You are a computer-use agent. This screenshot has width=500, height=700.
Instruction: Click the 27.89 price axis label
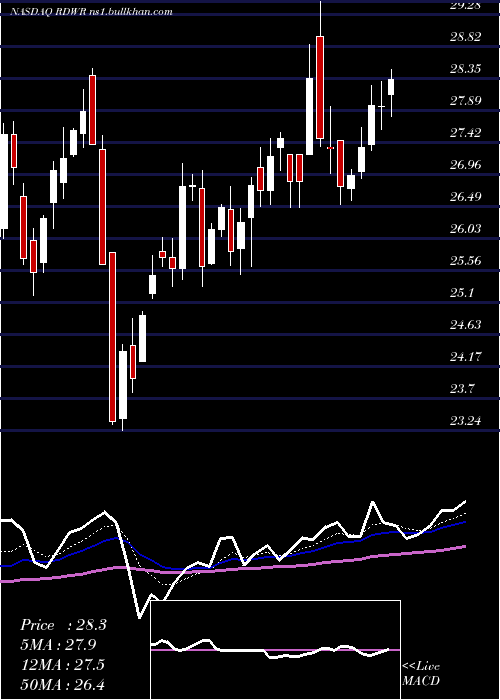click(465, 101)
